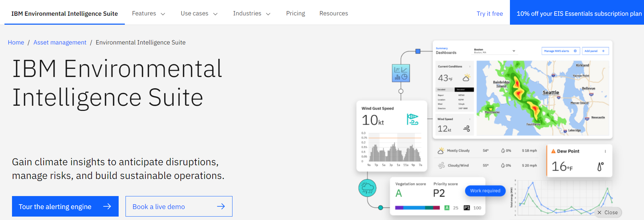Click the wind gust flag icon
The image size is (644, 220).
tap(413, 119)
